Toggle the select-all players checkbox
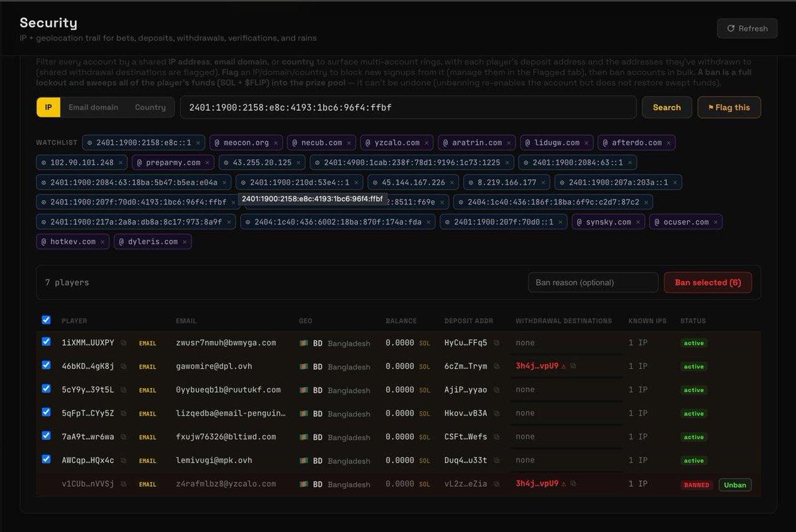The image size is (796, 532). coord(46,320)
